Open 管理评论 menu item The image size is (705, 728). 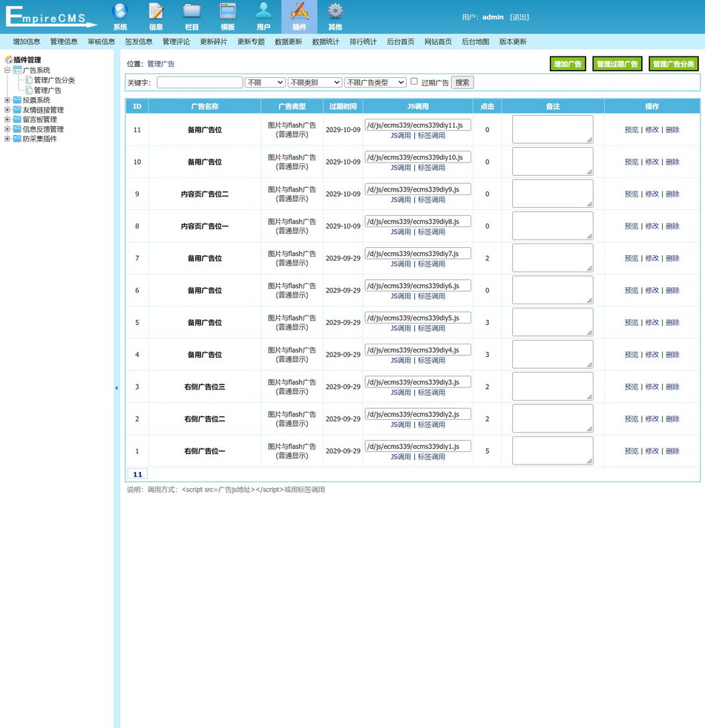pos(176,42)
